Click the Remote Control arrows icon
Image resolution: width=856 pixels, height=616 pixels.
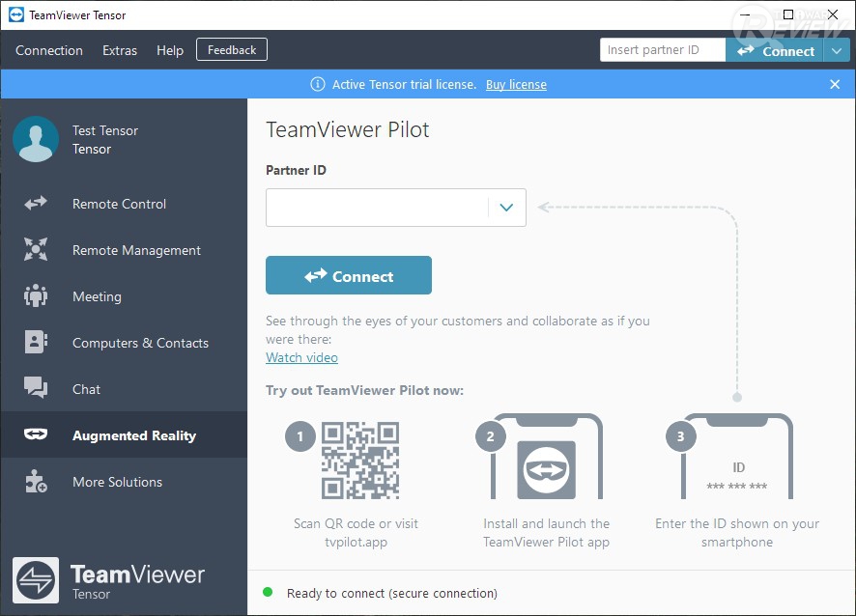36,204
